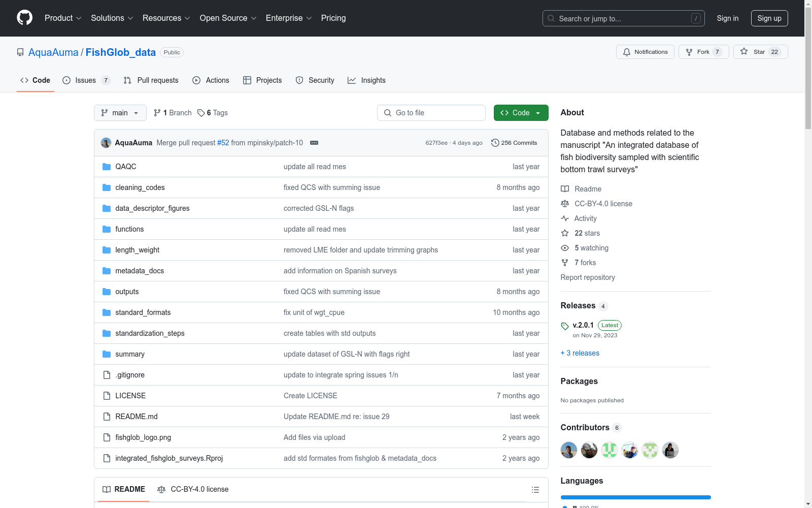Switch to the Insights tab
The height and width of the screenshot is (508, 812).
(366, 80)
